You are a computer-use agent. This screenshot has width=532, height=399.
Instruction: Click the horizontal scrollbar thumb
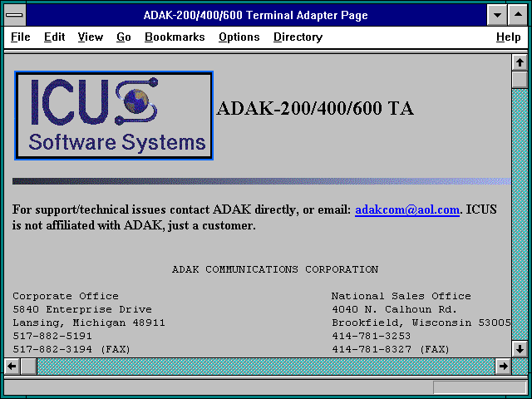[x=29, y=367]
